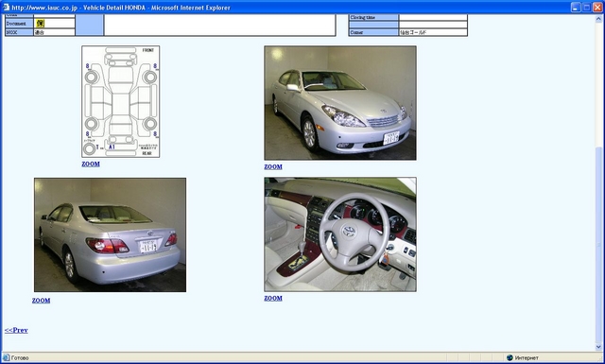Click the A1 mark on the inspection diagram
Viewport: 605px width, 364px height.
pyautogui.click(x=112, y=147)
